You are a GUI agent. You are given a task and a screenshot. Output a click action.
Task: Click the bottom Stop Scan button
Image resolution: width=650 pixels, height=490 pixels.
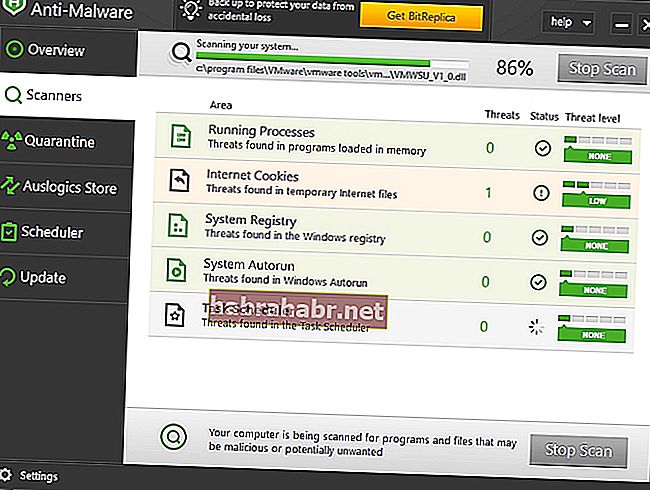(579, 451)
